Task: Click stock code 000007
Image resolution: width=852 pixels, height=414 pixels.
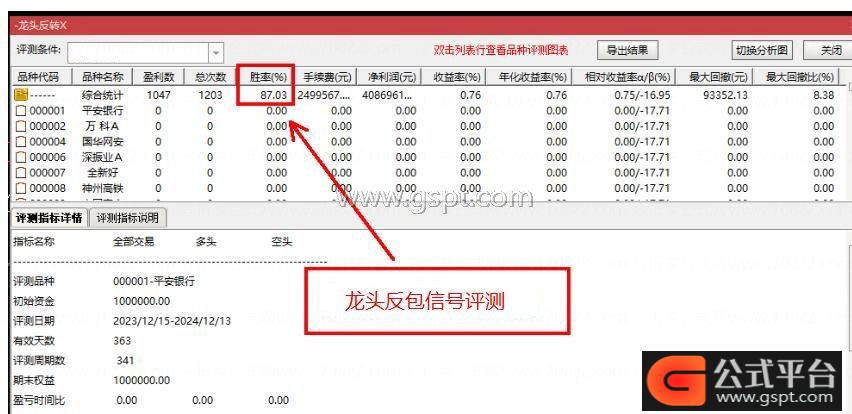Action: (x=47, y=173)
